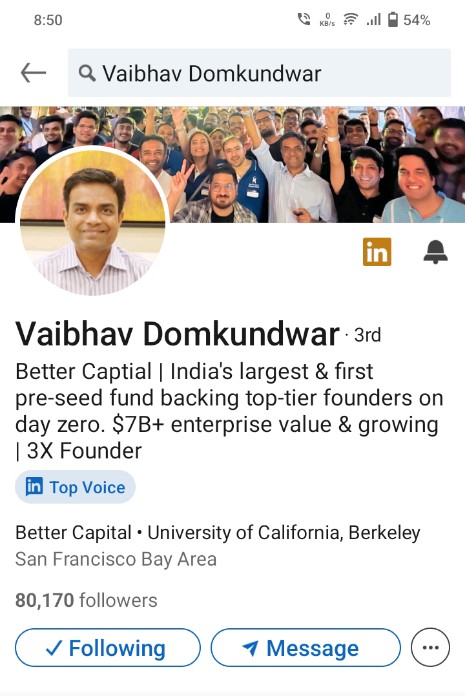This screenshot has width=465, height=696.
Task: Click the Message button
Action: [x=306, y=648]
